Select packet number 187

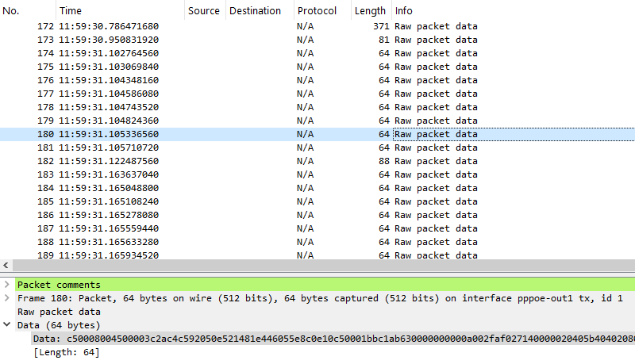tap(317, 228)
